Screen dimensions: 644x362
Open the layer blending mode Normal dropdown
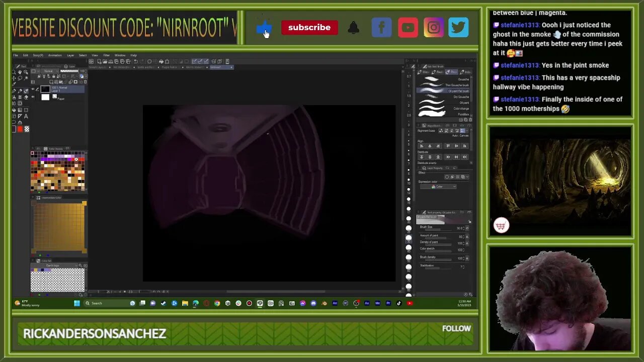coord(50,71)
